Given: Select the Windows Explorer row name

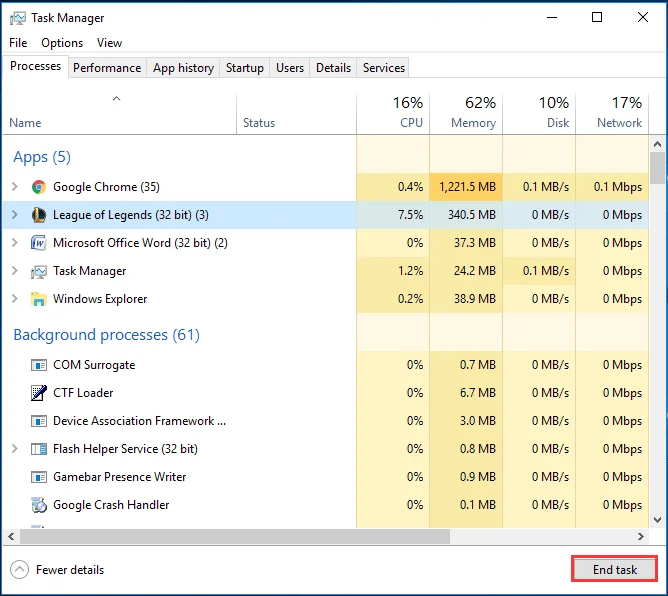Looking at the screenshot, I should pos(100,299).
